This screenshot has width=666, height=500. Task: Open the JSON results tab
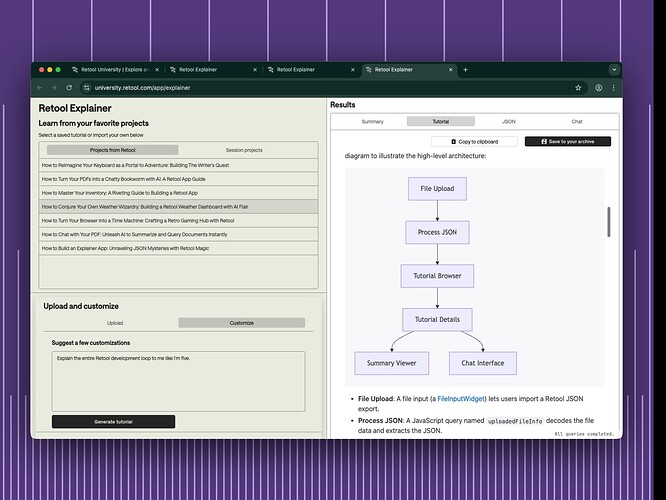[x=508, y=121]
